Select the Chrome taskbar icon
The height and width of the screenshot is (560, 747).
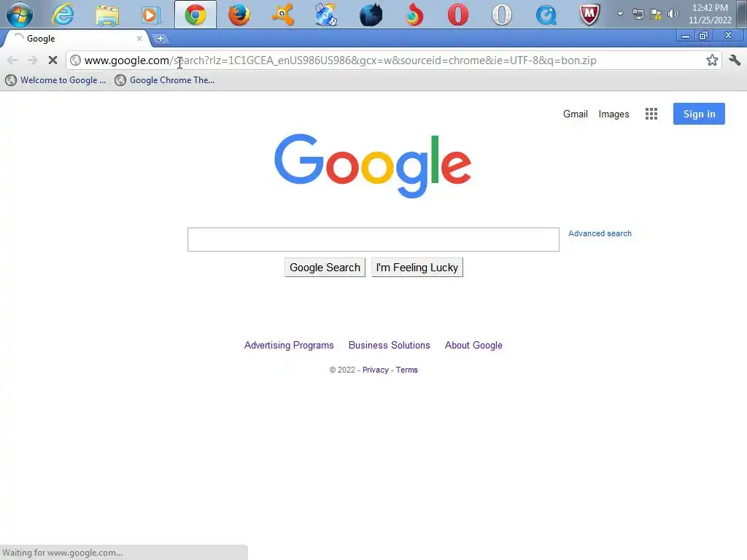(x=196, y=15)
